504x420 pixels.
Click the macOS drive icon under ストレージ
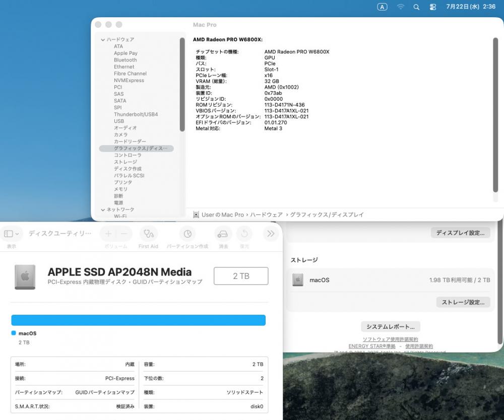tap(298, 280)
